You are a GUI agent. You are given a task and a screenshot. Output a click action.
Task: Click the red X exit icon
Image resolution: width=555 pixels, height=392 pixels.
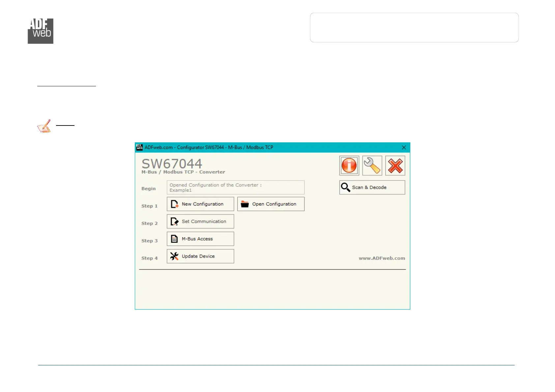click(x=395, y=165)
